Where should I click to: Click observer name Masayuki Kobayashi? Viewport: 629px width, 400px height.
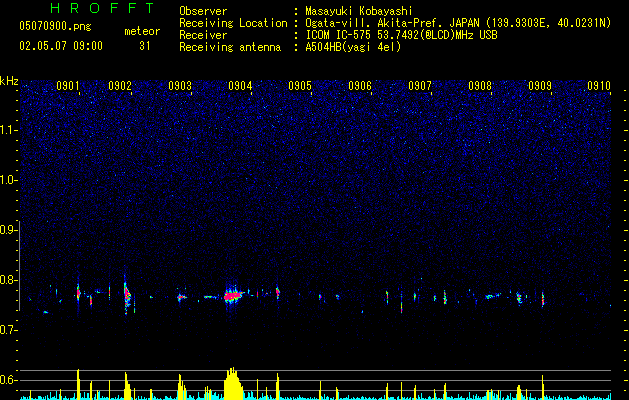(x=359, y=11)
